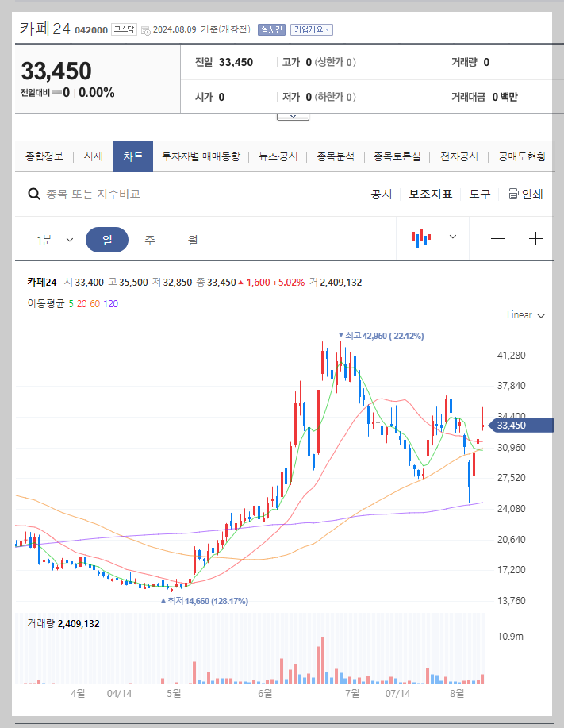The image size is (564, 728).
Task: Click the 보조지표 indicators menu
Action: 430,194
